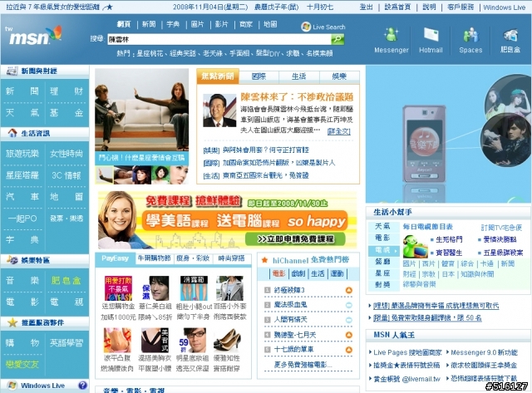
Task: Switch to the 生活 news tab
Action: coord(299,76)
